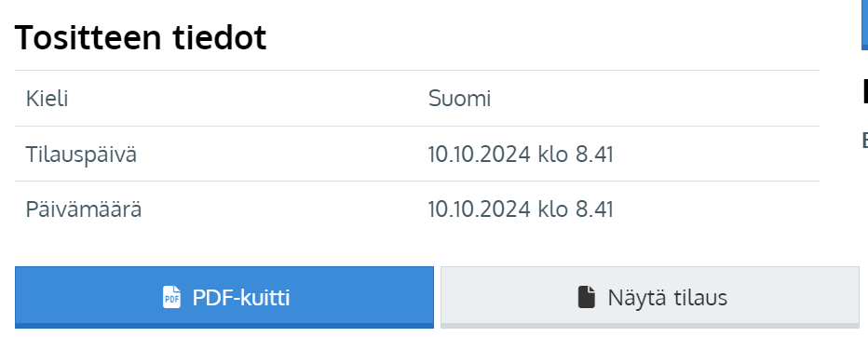868x337 pixels.
Task: Click the Päivämäärä row label
Action: pos(84,209)
